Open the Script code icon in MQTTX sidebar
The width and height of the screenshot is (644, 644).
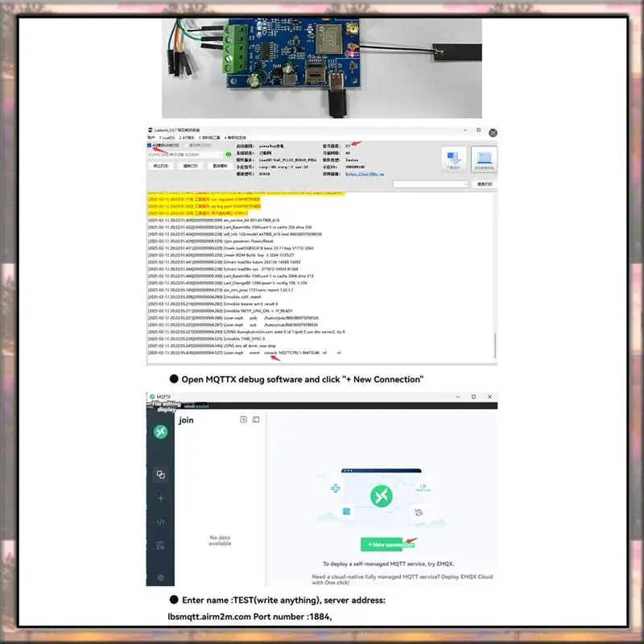click(160, 522)
